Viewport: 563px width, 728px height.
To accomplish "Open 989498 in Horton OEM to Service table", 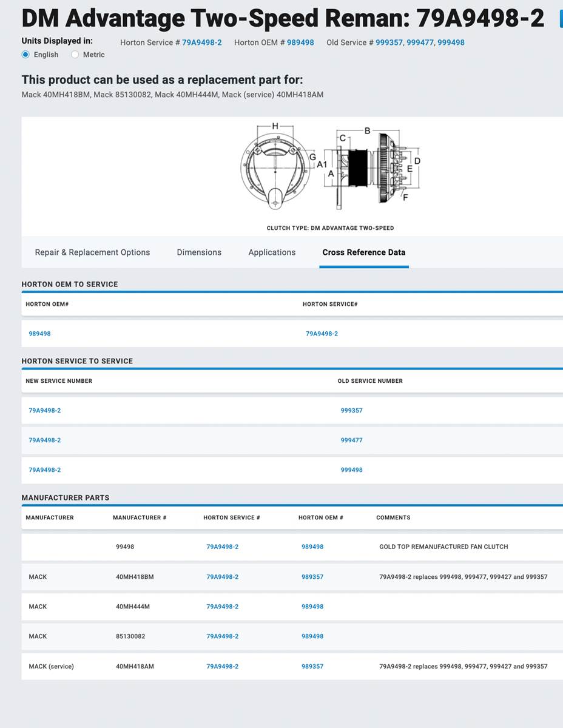I will click(40, 334).
